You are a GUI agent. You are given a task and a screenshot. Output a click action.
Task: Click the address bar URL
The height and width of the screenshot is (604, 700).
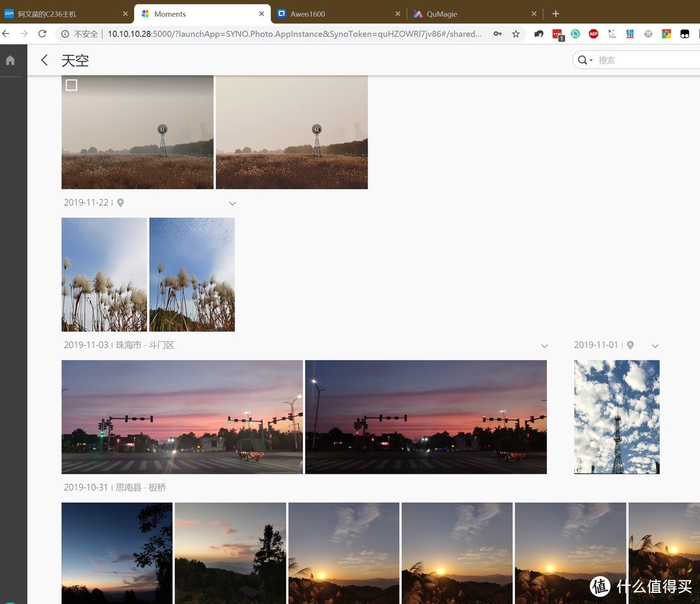(x=295, y=34)
